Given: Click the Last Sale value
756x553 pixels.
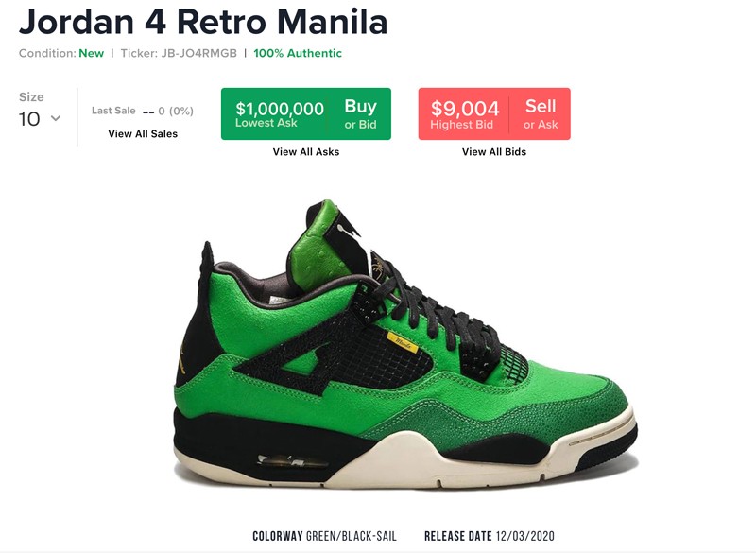Looking at the screenshot, I should (x=168, y=111).
